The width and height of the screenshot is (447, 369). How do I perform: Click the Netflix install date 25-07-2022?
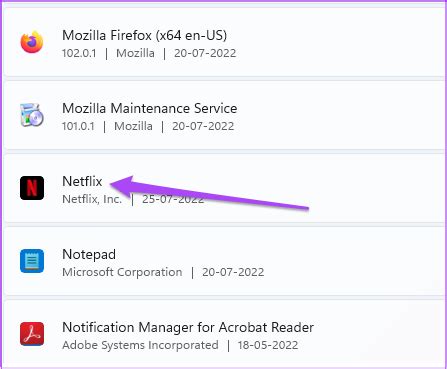[173, 199]
